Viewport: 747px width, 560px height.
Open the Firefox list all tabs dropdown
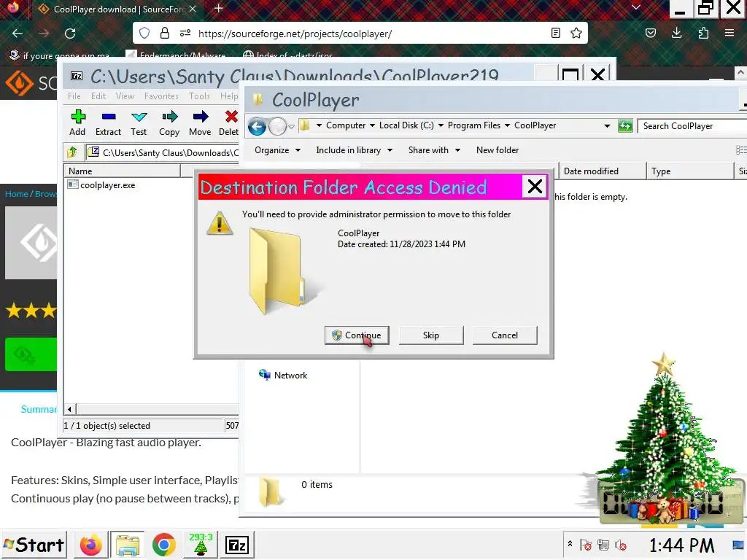click(636, 7)
